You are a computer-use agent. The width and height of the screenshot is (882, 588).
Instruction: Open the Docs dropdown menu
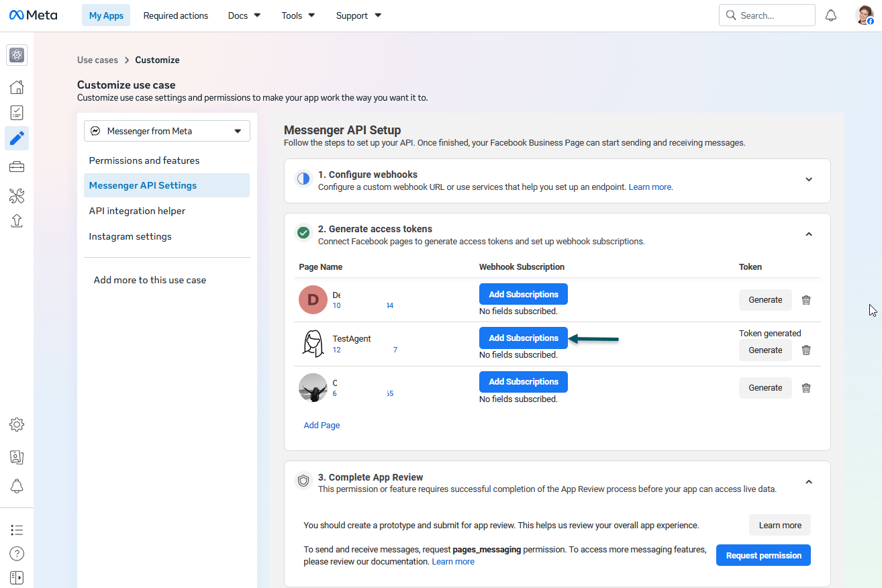click(244, 15)
